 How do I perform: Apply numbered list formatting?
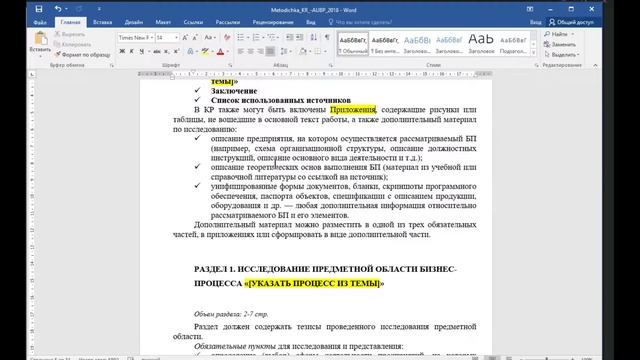tap(256, 38)
